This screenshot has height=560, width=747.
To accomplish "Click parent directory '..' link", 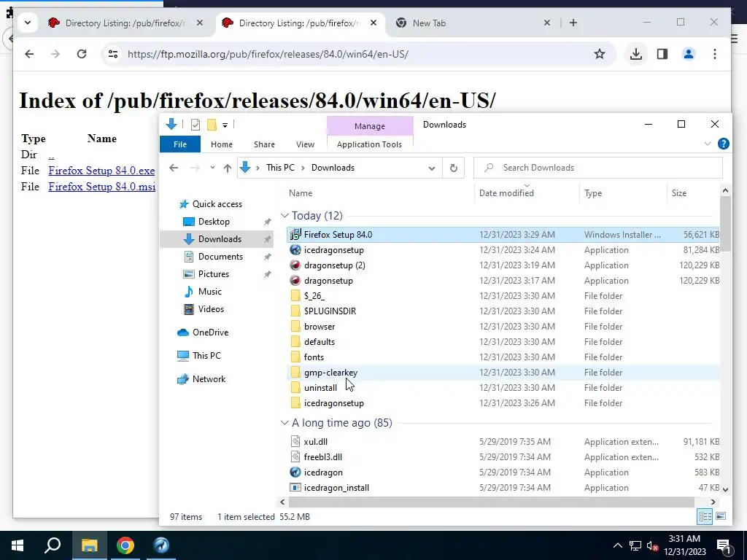I will coord(51,155).
